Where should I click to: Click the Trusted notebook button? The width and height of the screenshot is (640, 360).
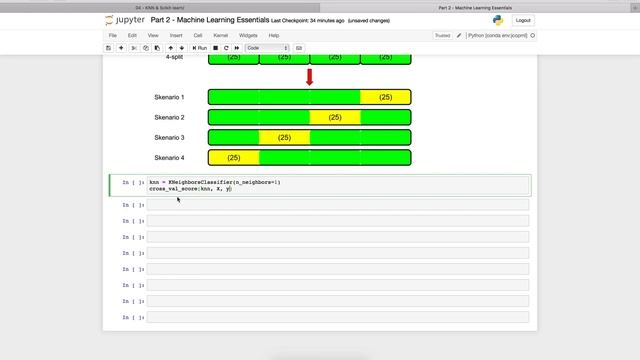point(442,36)
